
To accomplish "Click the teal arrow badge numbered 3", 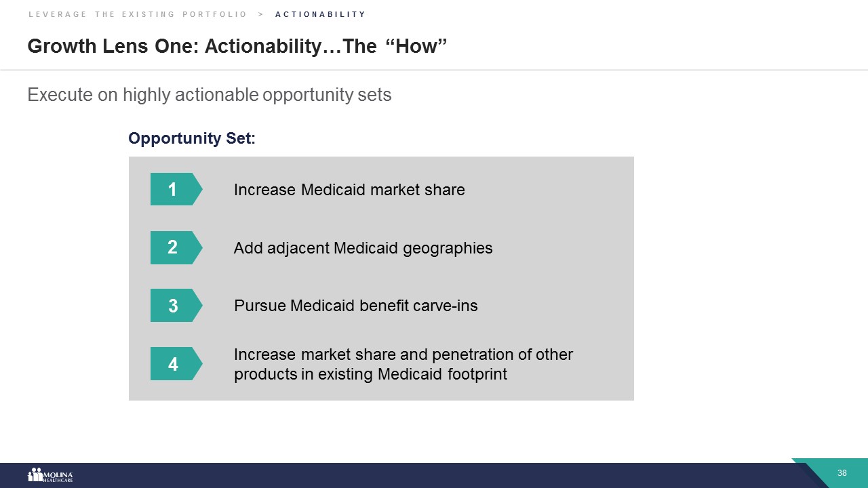I will click(x=174, y=306).
